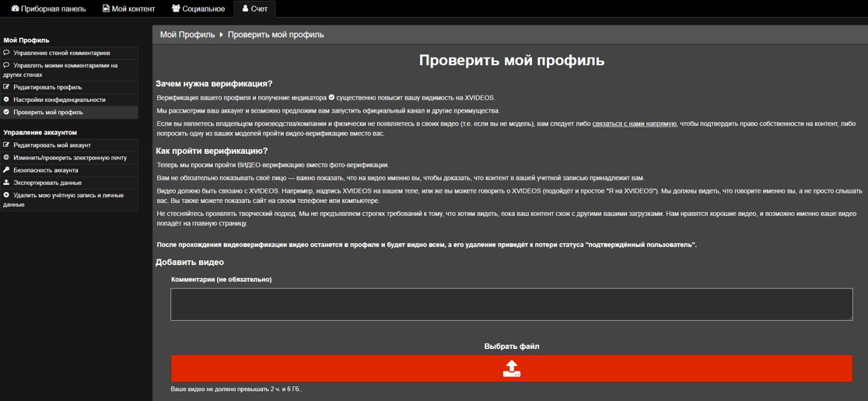Click the breadcrumb arrow separator
The height and width of the screenshot is (401, 868).
(222, 35)
